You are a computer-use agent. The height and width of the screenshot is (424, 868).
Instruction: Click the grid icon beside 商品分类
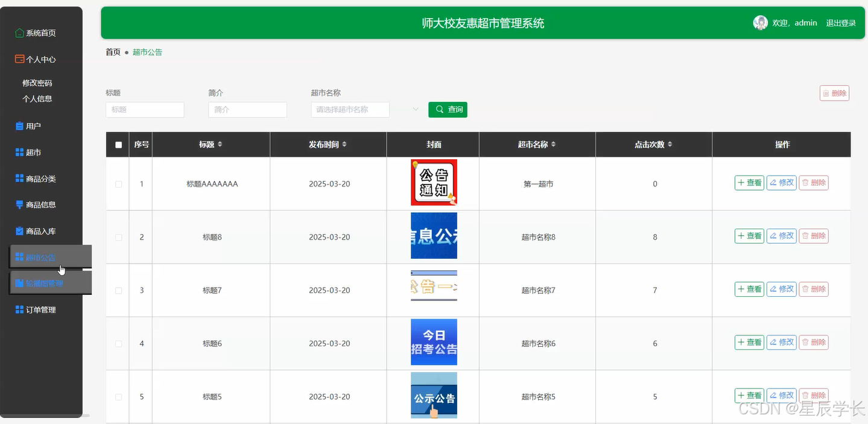[x=19, y=179]
